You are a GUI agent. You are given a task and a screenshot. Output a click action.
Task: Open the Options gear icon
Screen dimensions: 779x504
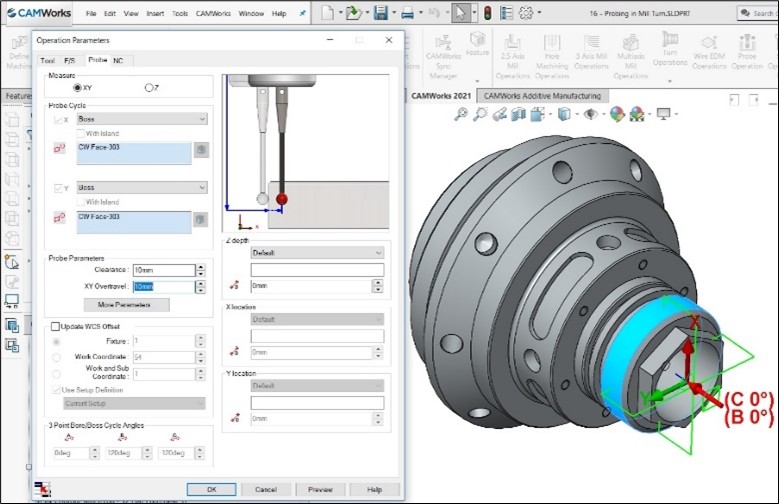click(x=526, y=13)
